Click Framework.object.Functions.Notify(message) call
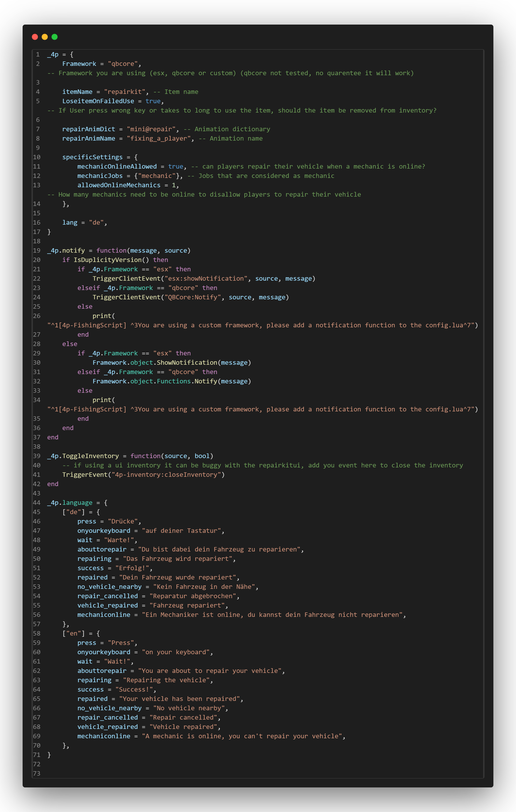 pos(172,381)
